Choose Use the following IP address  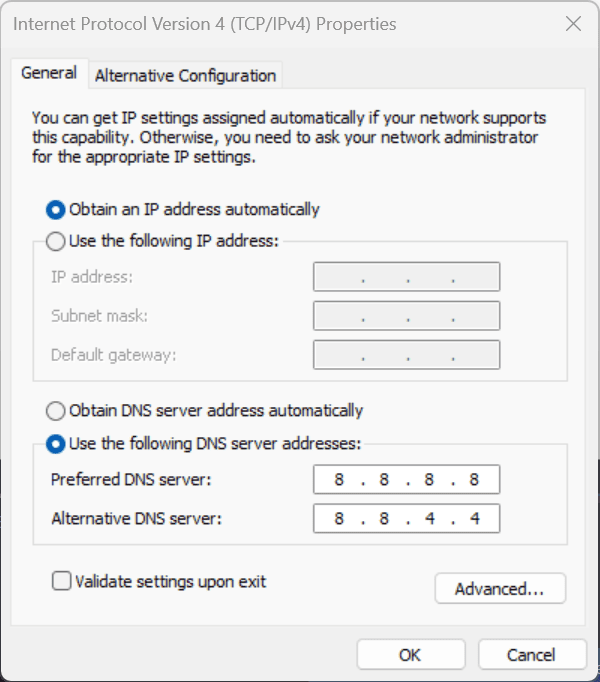click(57, 241)
